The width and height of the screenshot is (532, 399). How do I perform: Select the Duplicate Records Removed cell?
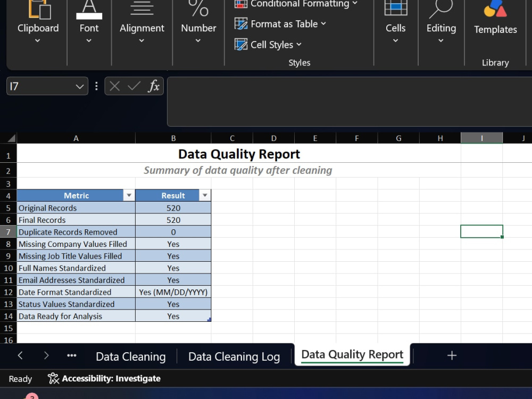[76, 232]
